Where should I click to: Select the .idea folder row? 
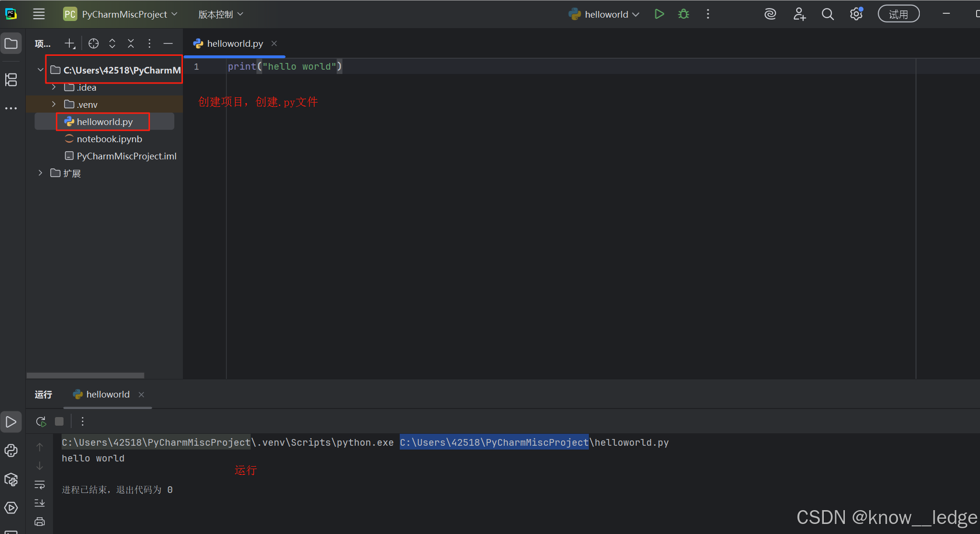click(105, 87)
